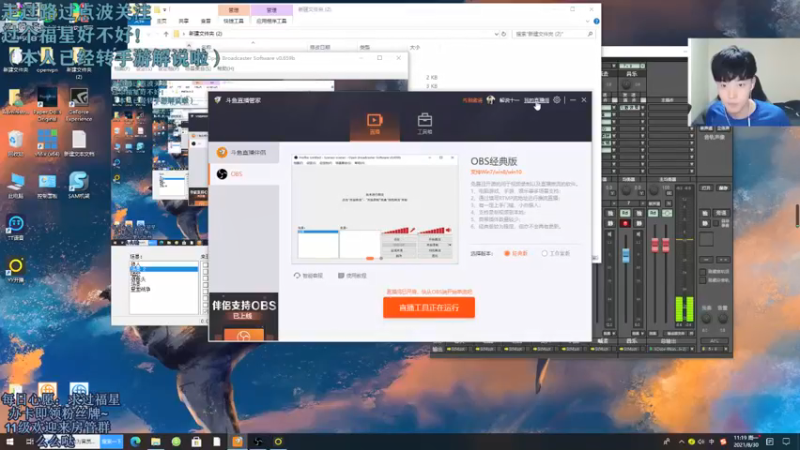Open File Explorer from taskbar

click(x=156, y=441)
